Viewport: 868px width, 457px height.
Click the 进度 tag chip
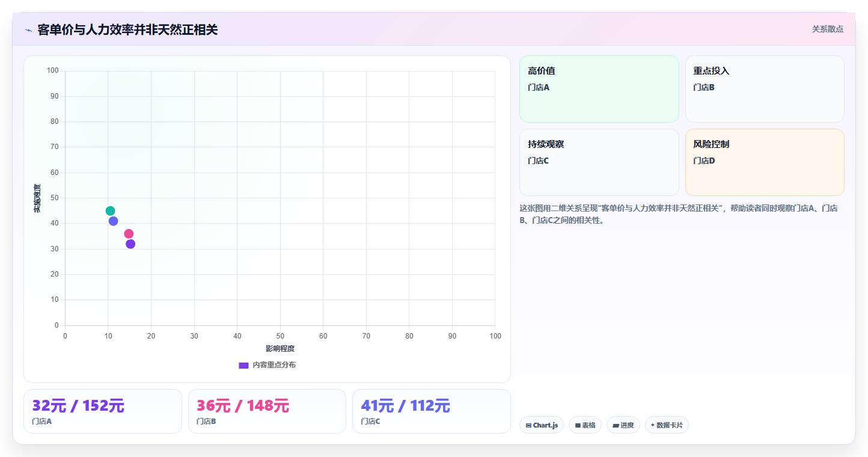point(623,425)
